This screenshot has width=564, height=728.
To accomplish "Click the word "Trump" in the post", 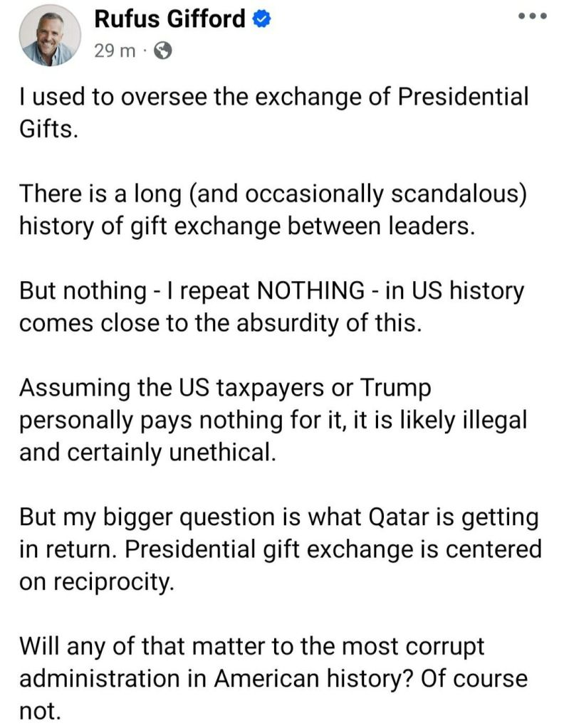I will tap(394, 388).
